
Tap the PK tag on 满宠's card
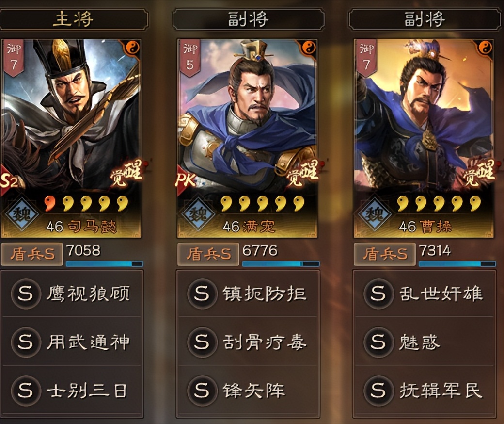click(x=186, y=180)
